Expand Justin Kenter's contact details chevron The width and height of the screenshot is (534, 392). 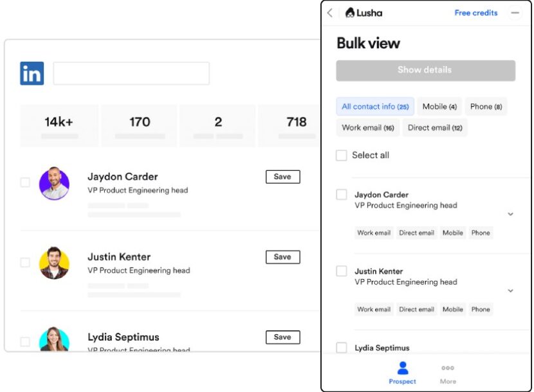point(511,290)
